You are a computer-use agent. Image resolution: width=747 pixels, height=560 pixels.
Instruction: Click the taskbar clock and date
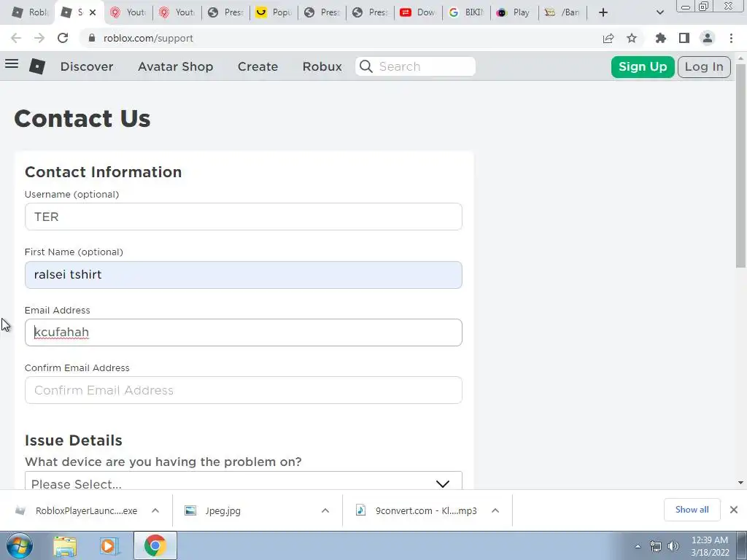click(x=710, y=546)
